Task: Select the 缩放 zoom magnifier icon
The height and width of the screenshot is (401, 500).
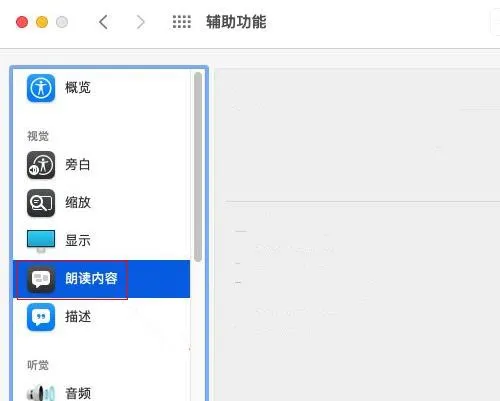Action: pos(41,203)
